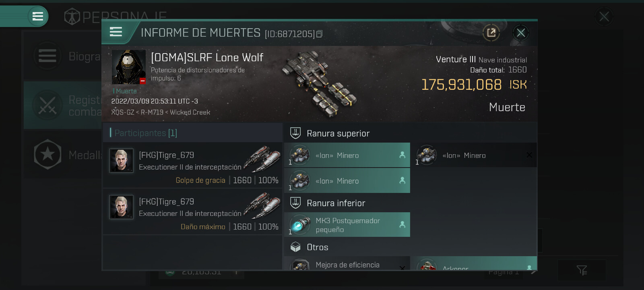Open the kill report hamburger menu
This screenshot has width=644, height=290.
pos(116,32)
